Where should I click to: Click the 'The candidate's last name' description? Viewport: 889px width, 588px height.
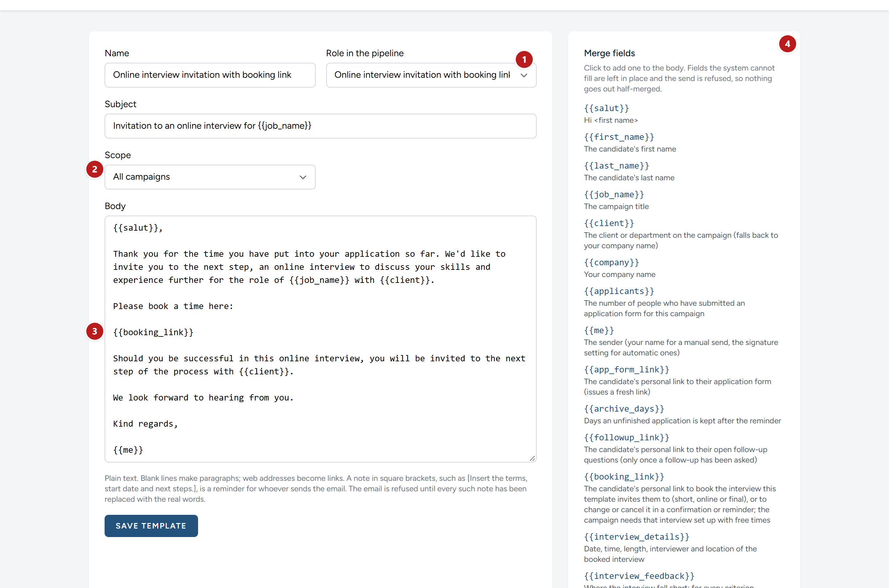pos(629,178)
